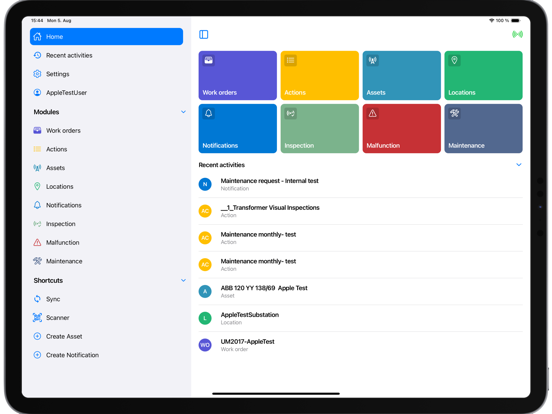Screen dimensions: 552x414
Task: Click the battery indicator in status bar
Action: (515, 20)
